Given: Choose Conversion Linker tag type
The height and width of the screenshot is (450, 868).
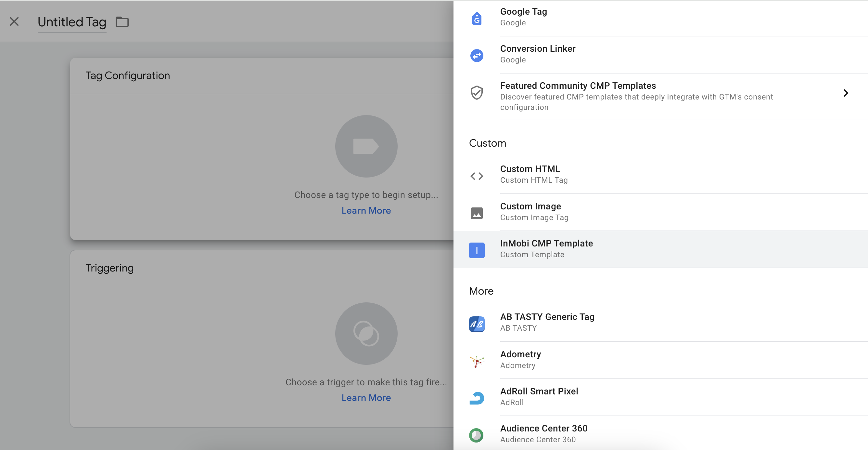Looking at the screenshot, I should (660, 55).
